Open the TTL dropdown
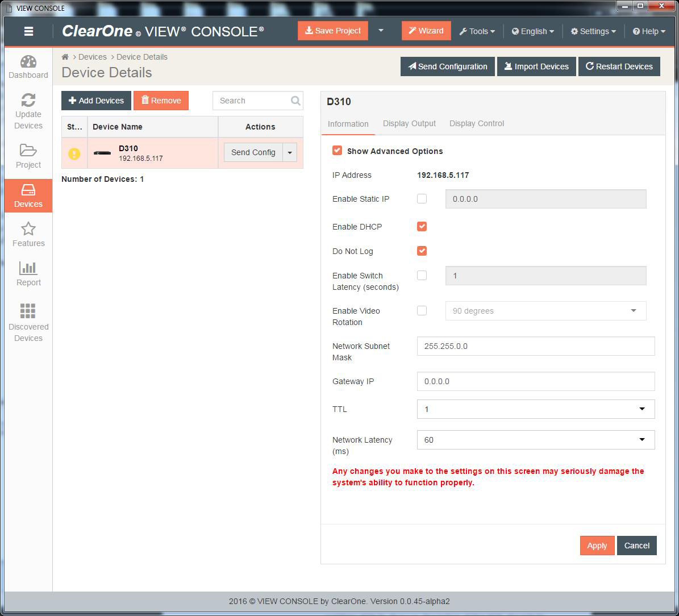 (x=536, y=409)
